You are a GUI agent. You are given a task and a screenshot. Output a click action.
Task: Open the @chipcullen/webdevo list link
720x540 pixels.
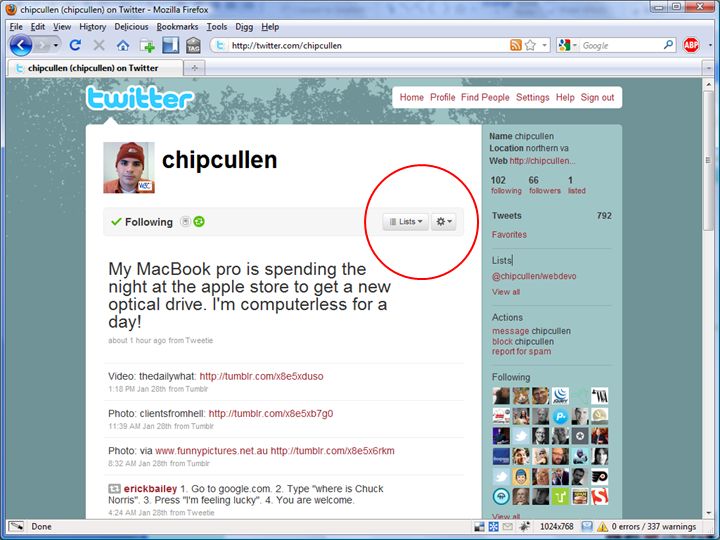point(534,276)
